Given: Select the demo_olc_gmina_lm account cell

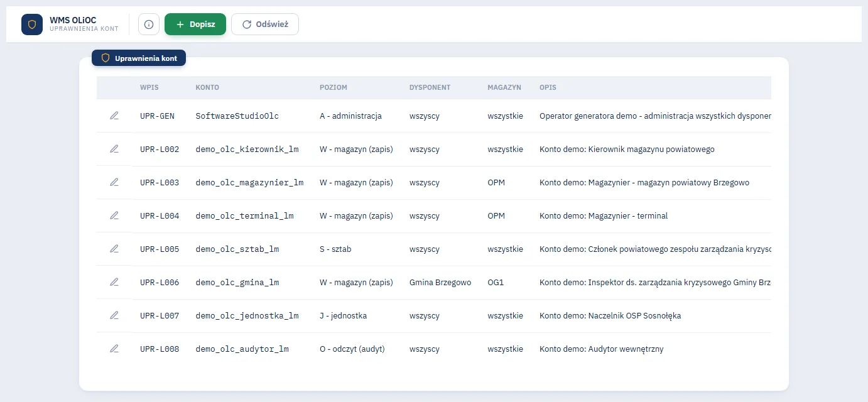Looking at the screenshot, I should tap(237, 283).
